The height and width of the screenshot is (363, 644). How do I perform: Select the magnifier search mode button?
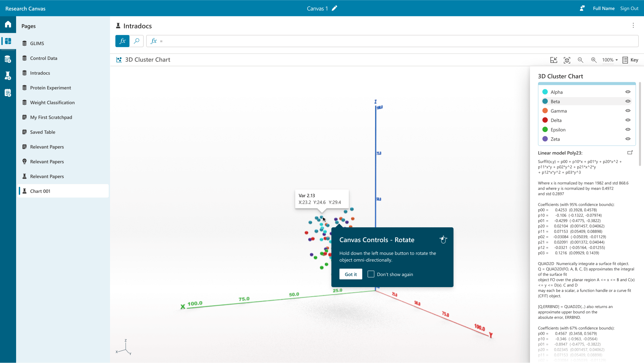[x=137, y=41]
